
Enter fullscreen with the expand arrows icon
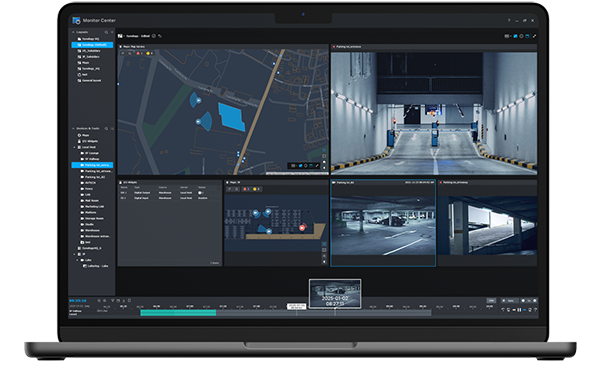(534, 36)
